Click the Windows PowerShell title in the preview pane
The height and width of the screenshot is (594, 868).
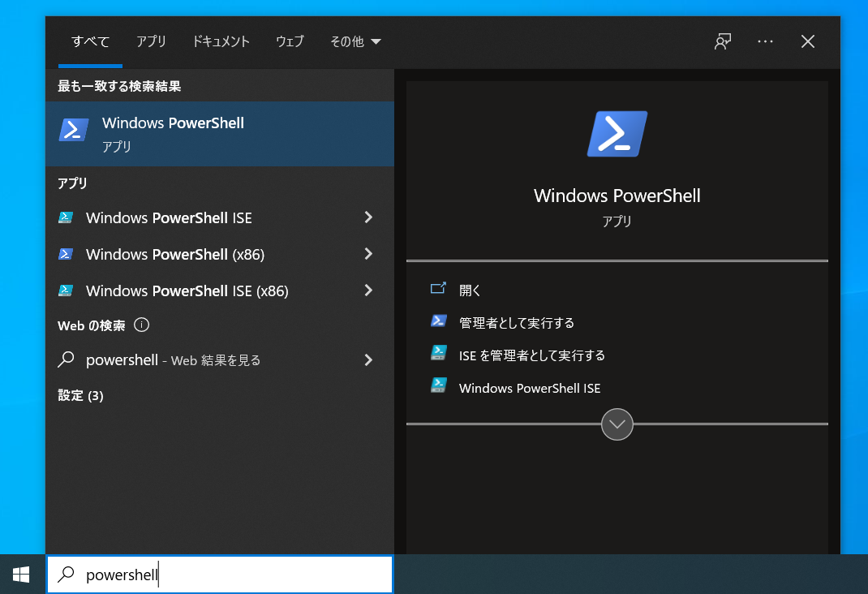(617, 196)
